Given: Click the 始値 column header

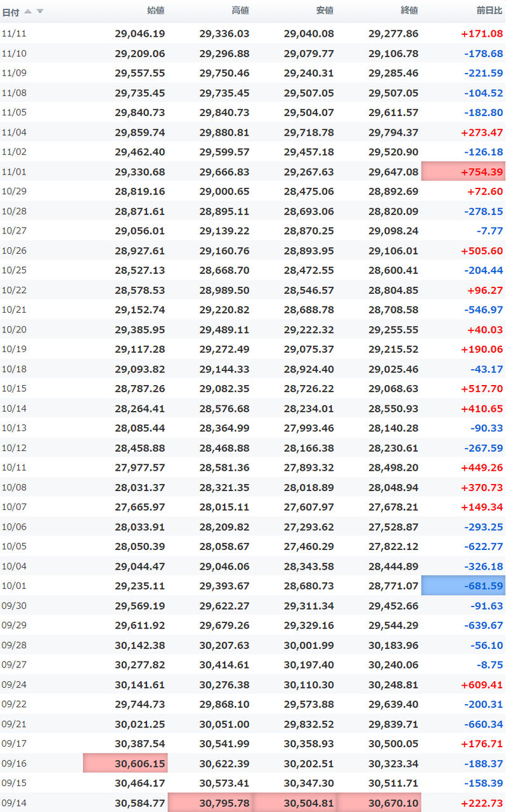Looking at the screenshot, I should (155, 11).
